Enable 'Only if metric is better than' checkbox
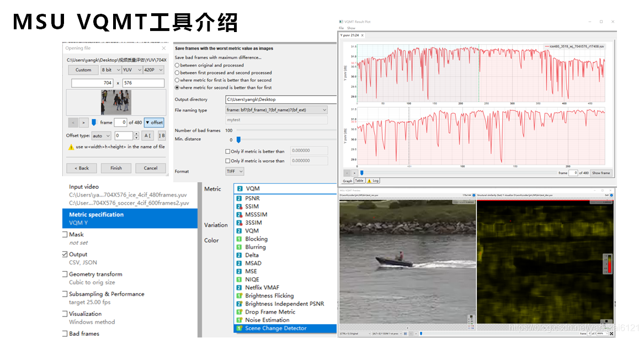This screenshot has height=338, width=644. pos(227,151)
